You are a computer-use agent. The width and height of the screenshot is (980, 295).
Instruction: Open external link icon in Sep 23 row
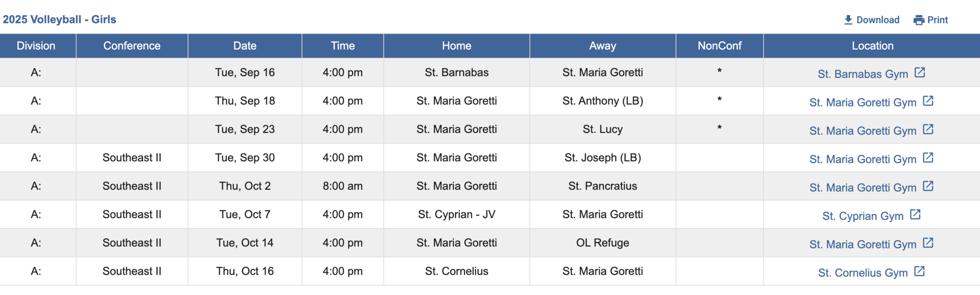tap(928, 129)
